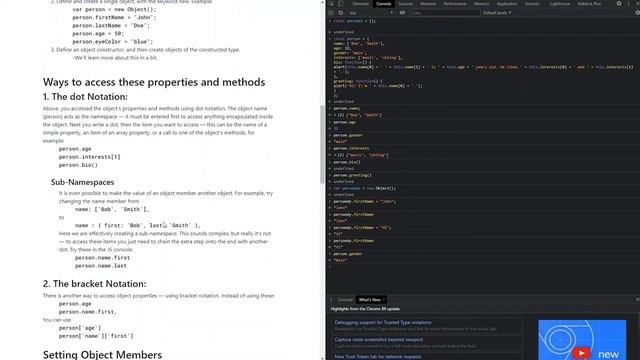The image size is (640, 360).
Task: Focus the console Filter field
Action: coord(445,13)
